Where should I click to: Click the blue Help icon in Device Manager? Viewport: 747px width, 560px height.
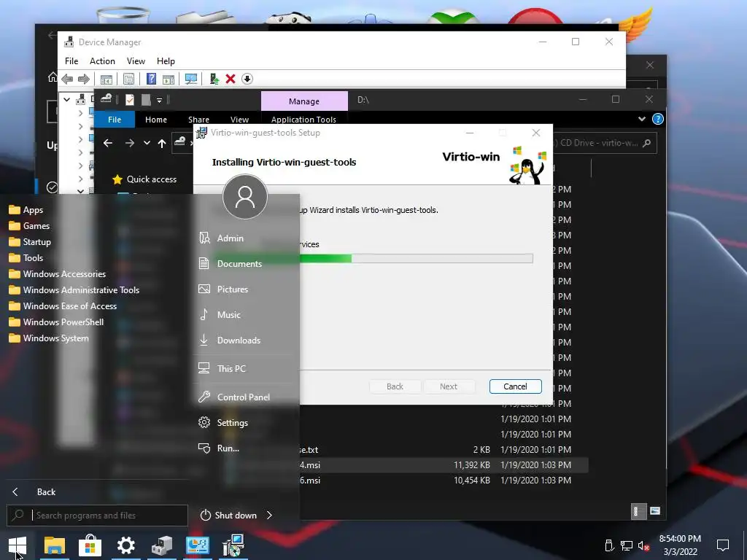tap(151, 79)
